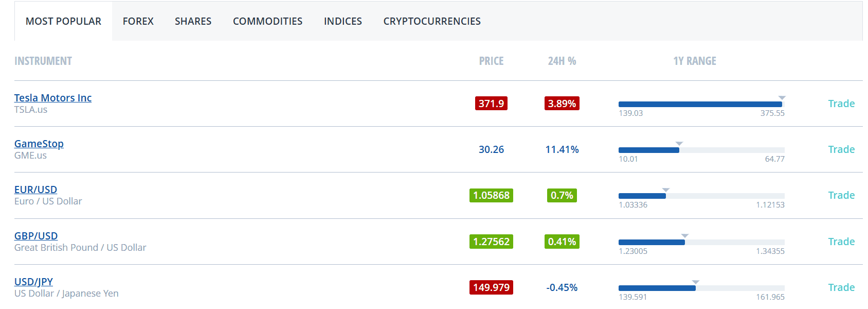Click the Tesla price 371.9
This screenshot has width=868, height=309.
tap(491, 104)
